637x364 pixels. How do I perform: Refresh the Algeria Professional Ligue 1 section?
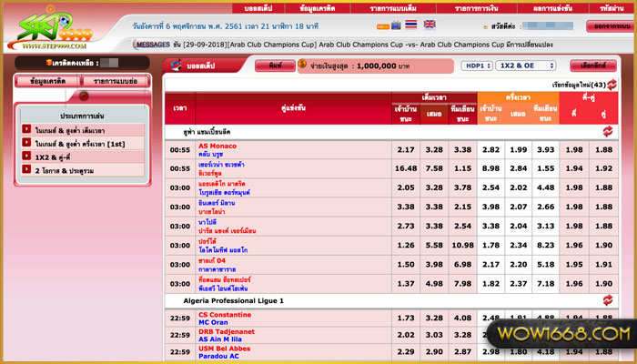606,299
